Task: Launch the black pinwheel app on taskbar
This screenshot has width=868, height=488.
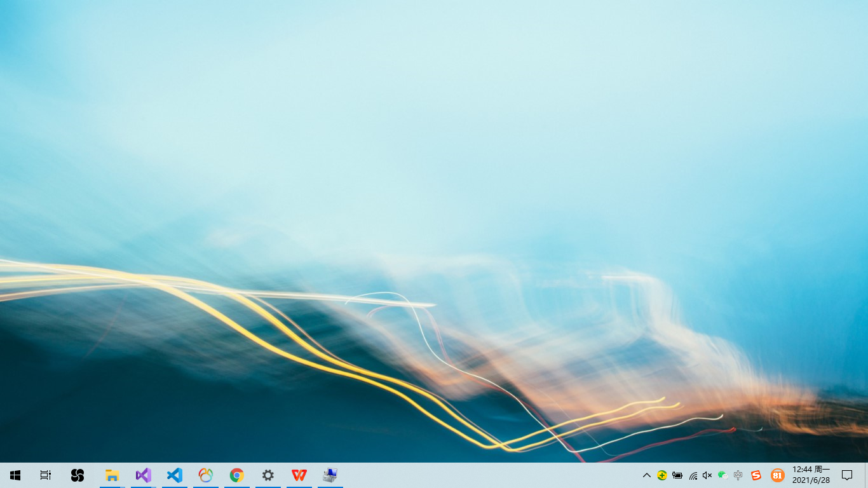Action: coord(78,475)
